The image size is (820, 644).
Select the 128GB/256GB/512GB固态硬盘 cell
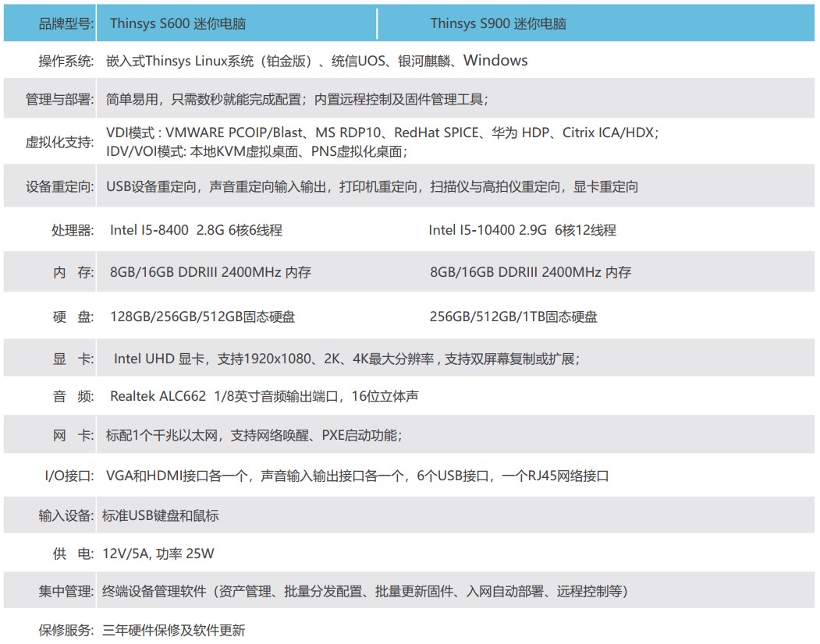pos(202,317)
